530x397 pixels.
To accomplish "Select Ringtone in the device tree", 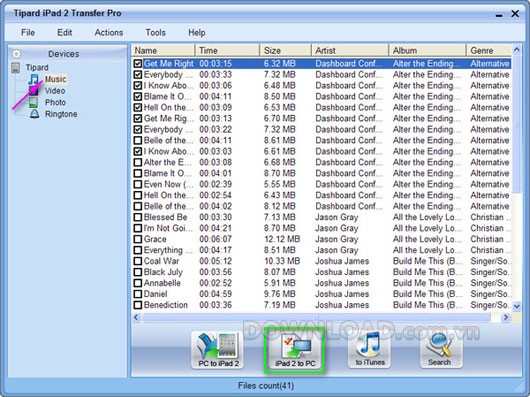I will pos(61,114).
